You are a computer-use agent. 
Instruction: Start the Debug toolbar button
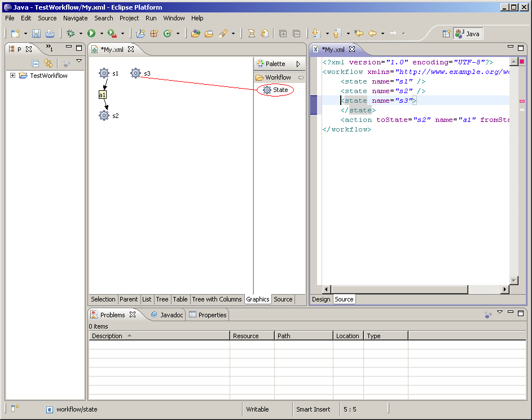(x=71, y=34)
